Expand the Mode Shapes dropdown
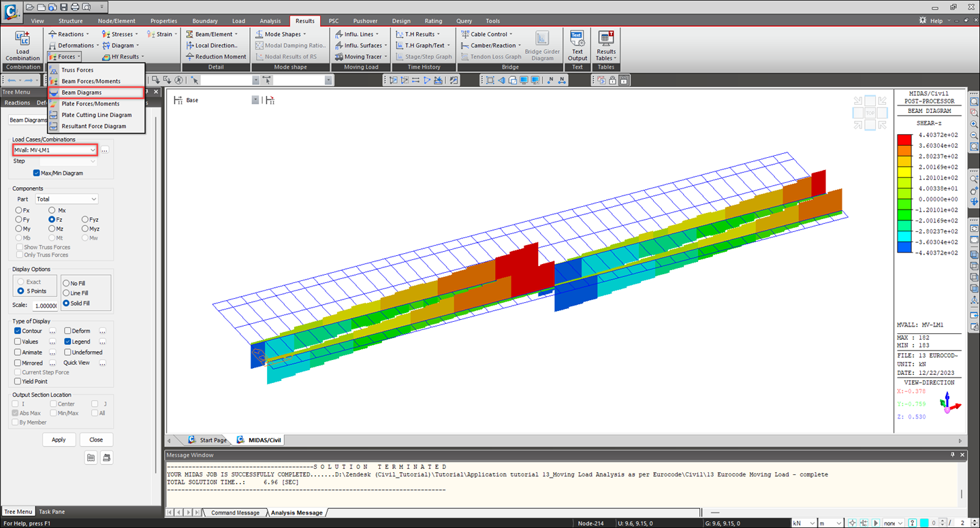This screenshot has height=528, width=980. [x=304, y=34]
